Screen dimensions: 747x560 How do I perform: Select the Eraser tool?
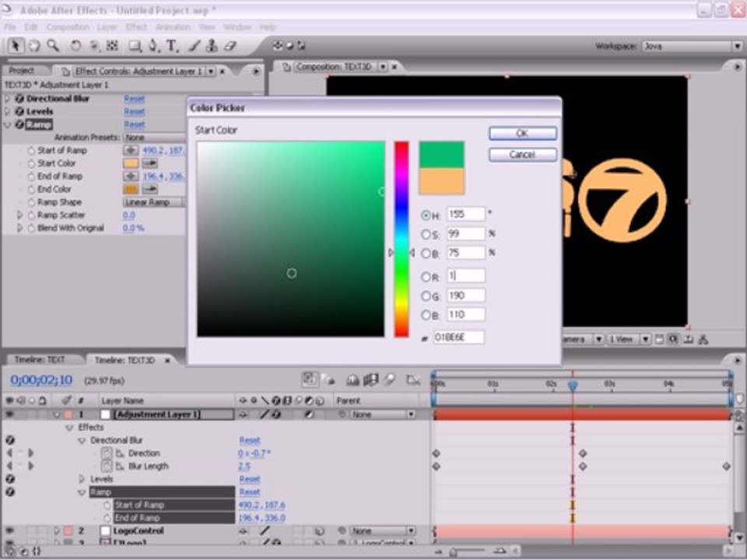click(230, 46)
